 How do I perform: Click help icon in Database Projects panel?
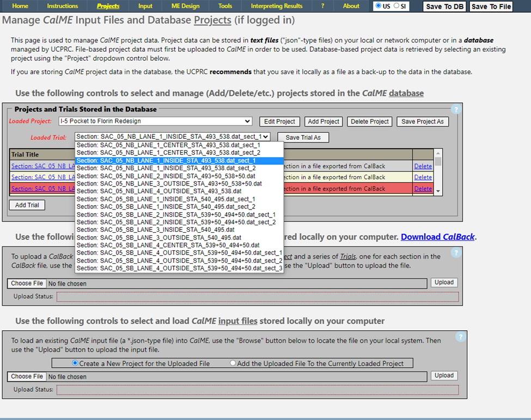(456, 109)
